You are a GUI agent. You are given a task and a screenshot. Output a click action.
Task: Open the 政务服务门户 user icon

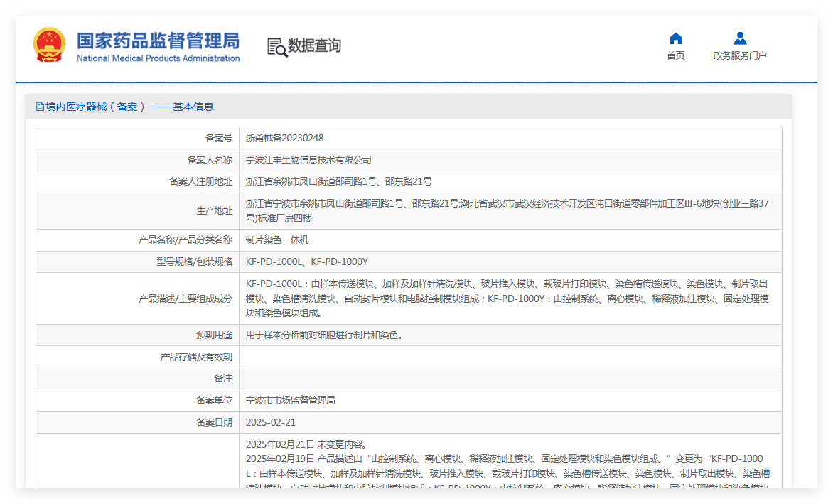[740, 38]
